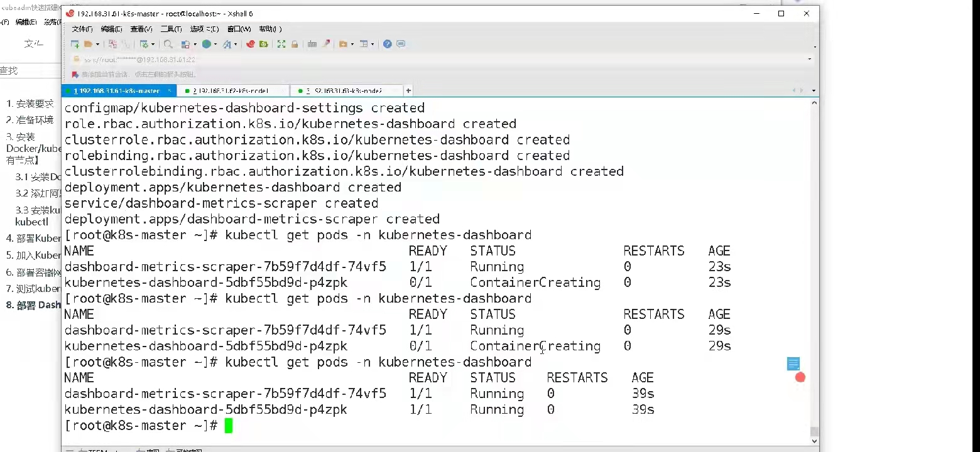
Task: Open outline item '7. 测试kuber...'
Action: click(33, 289)
